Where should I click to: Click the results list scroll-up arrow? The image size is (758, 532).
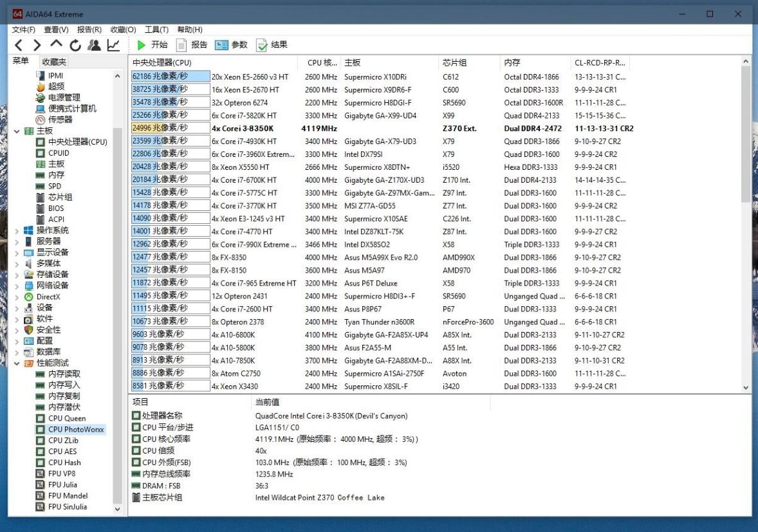click(x=745, y=61)
